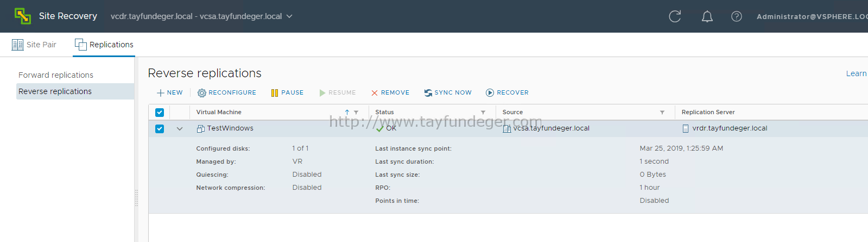Screen dimensions: 868x242
Task: Toggle the select-all header checkbox
Action: pyautogui.click(x=160, y=113)
